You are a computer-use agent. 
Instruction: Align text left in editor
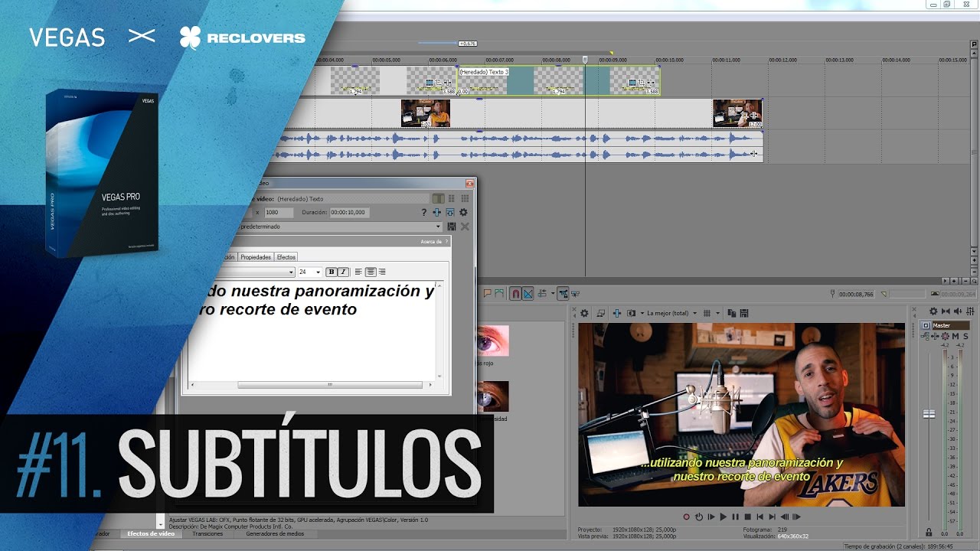(358, 272)
